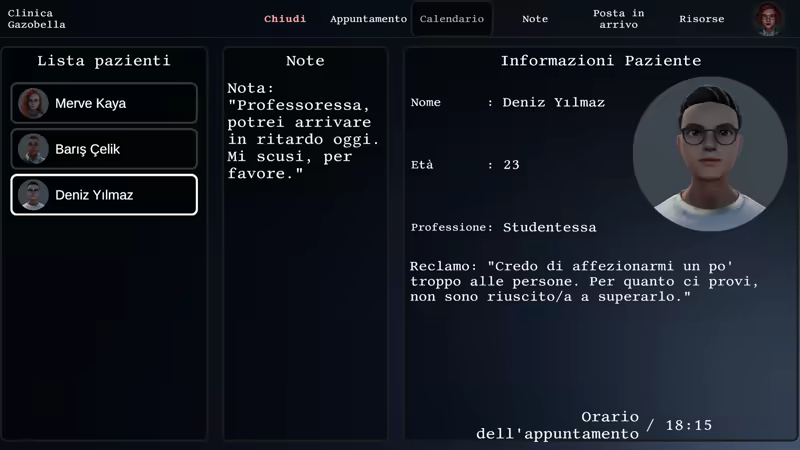Click Barış Çelik's avatar icon

tap(33, 149)
